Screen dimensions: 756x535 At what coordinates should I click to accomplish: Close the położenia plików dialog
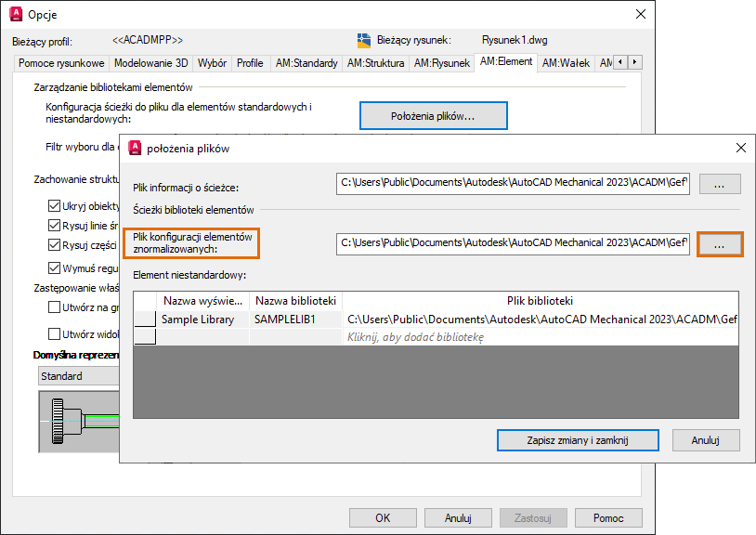click(x=741, y=148)
